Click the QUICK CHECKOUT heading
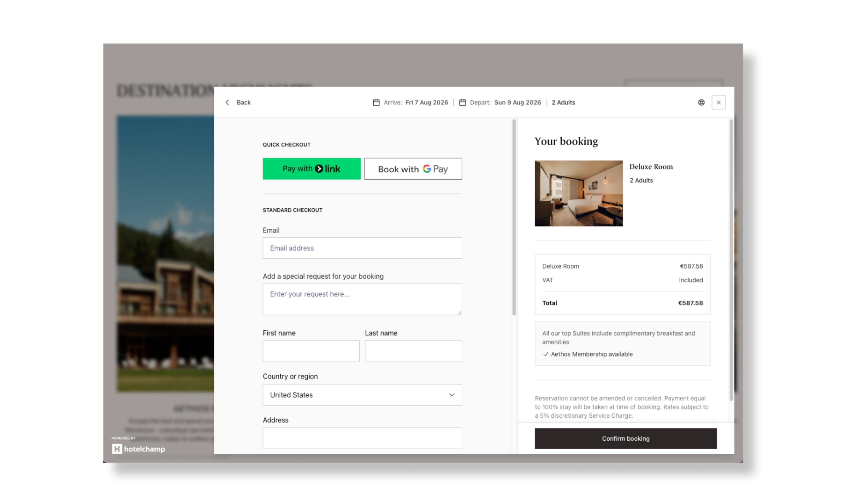Viewport: 868px width, 488px height. (x=286, y=145)
